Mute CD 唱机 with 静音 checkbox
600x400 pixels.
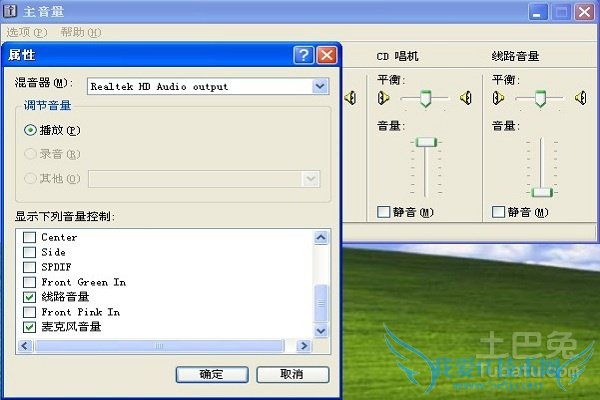click(383, 212)
